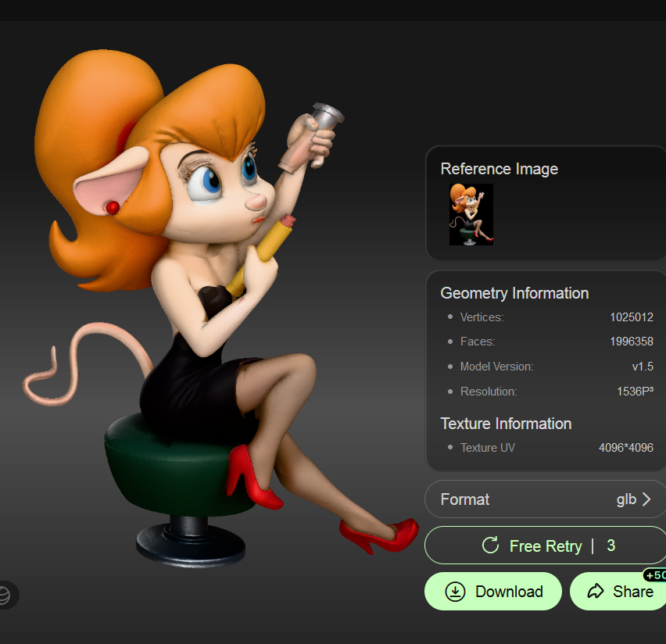Click the Reference Image heading

pyautogui.click(x=499, y=169)
